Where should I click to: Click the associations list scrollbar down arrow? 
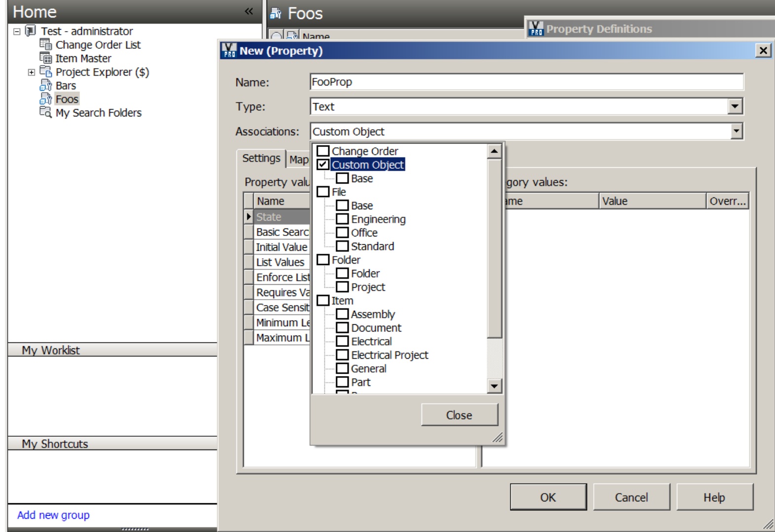click(494, 386)
